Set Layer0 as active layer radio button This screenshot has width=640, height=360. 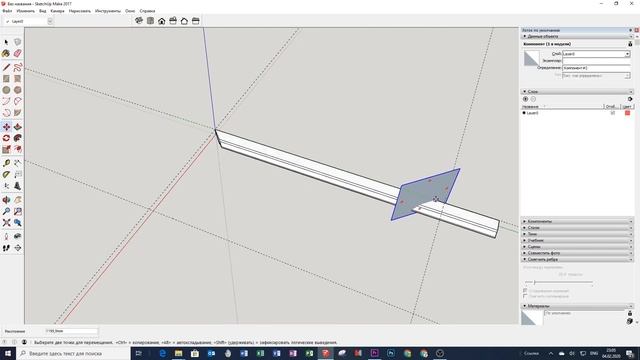point(524,113)
